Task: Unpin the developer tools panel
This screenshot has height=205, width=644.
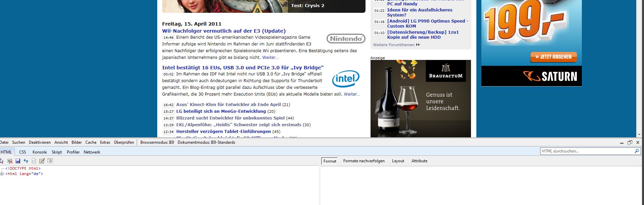Action: [x=630, y=142]
